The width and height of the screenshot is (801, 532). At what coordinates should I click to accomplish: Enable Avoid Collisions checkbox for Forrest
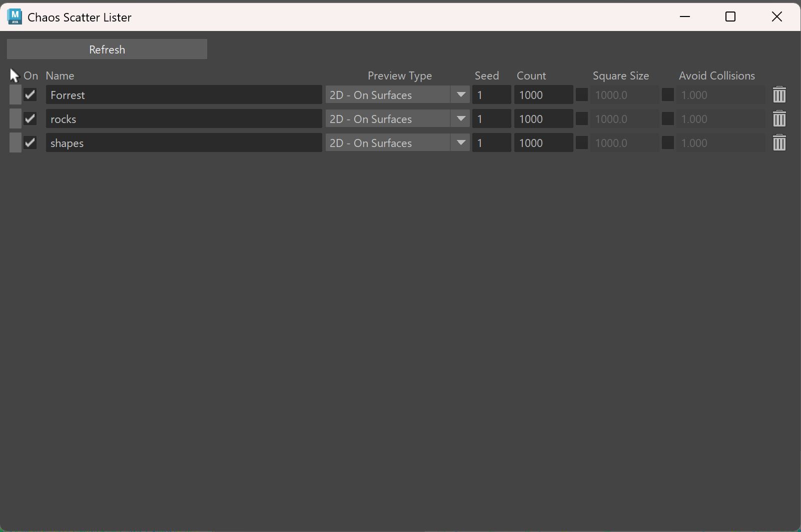click(x=668, y=94)
